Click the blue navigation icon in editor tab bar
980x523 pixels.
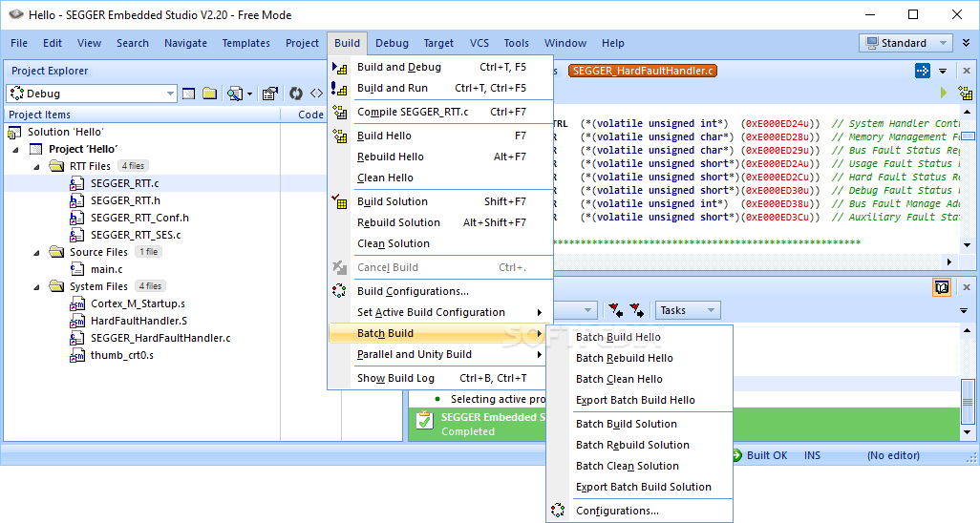(923, 71)
